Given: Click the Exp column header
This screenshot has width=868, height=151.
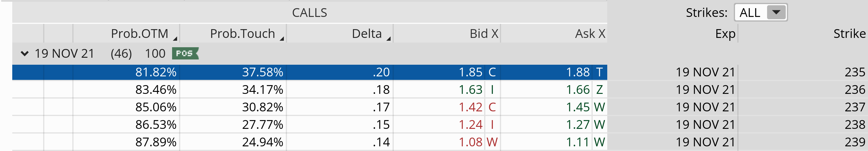Looking at the screenshot, I should 725,34.
